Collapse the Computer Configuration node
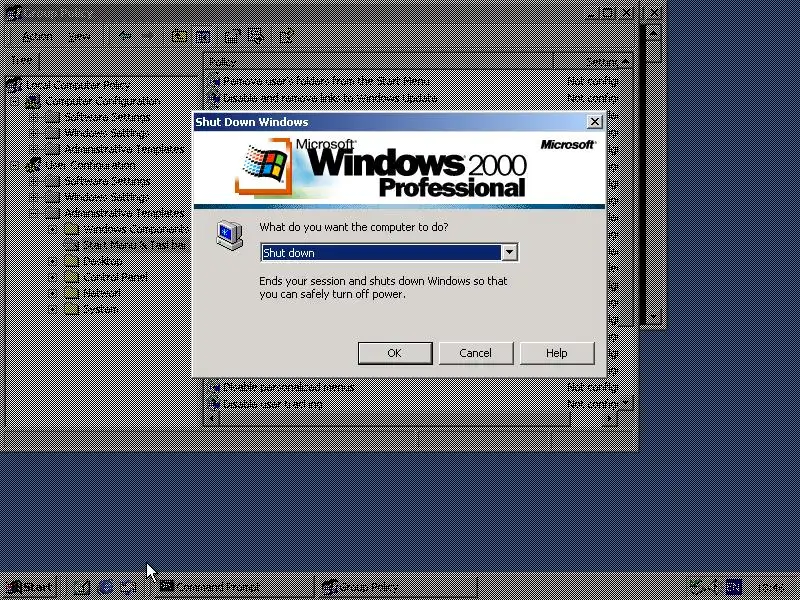This screenshot has height=600, width=800. (x=14, y=101)
